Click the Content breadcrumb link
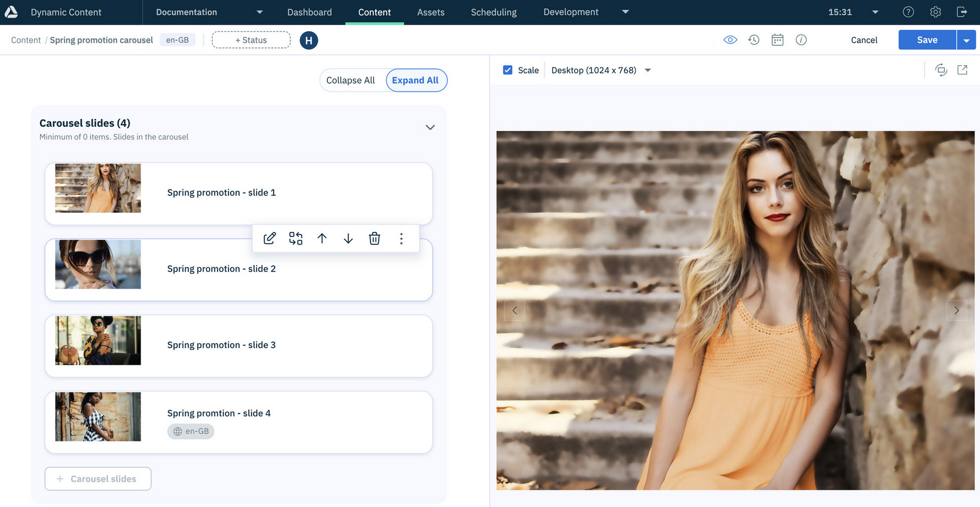 [26, 40]
